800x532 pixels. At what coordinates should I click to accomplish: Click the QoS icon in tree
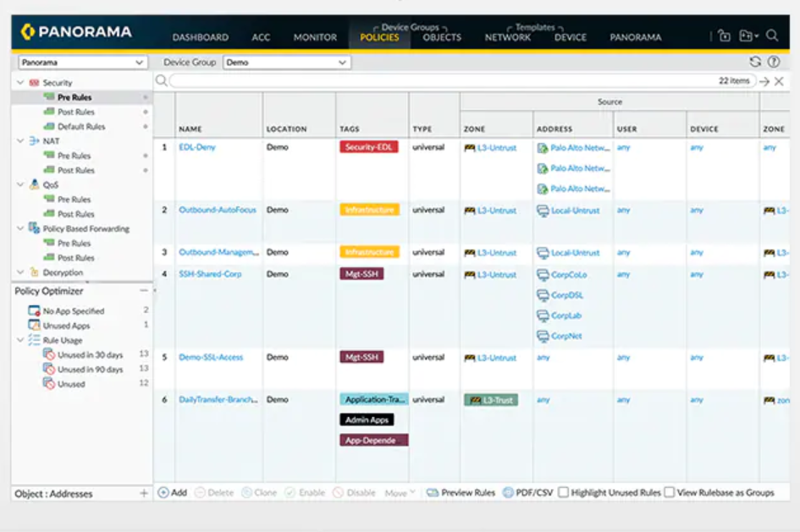click(34, 184)
